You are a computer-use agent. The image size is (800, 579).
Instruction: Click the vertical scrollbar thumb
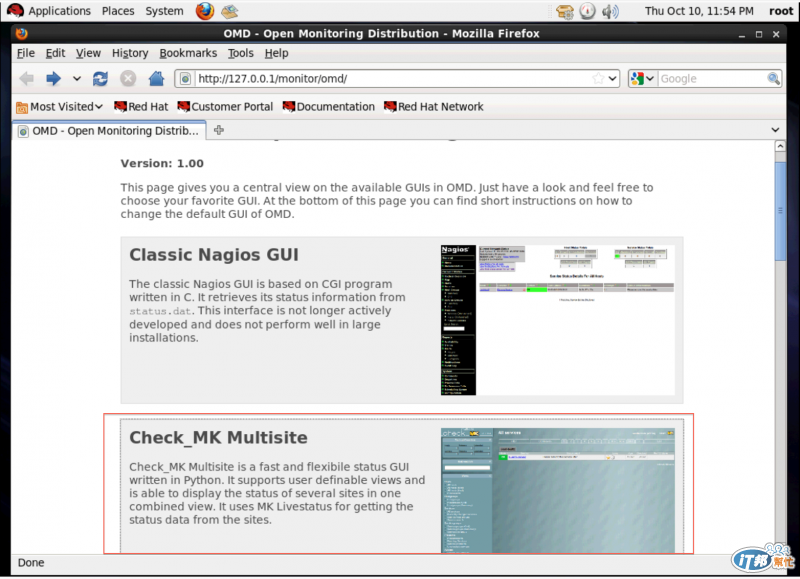point(780,211)
